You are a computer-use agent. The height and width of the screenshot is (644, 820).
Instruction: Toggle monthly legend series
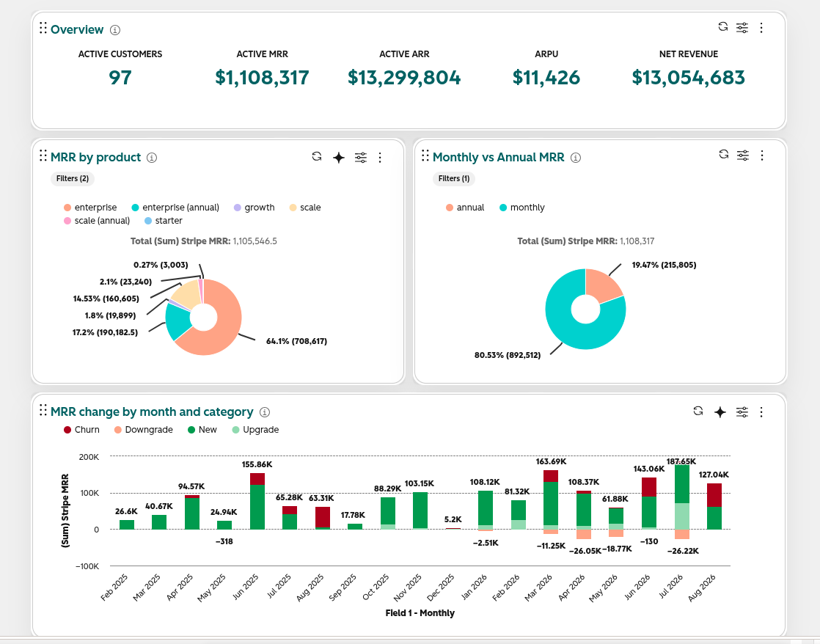[x=522, y=208]
